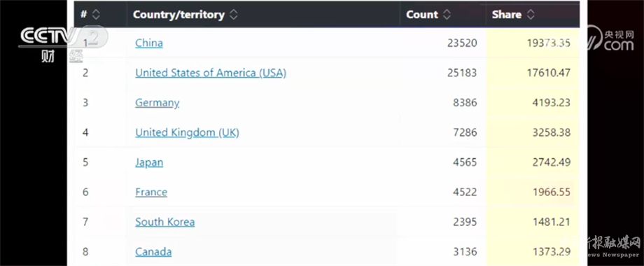The height and width of the screenshot is (266, 644).
Task: Select Germany's share value 4193.23
Action: coord(551,103)
